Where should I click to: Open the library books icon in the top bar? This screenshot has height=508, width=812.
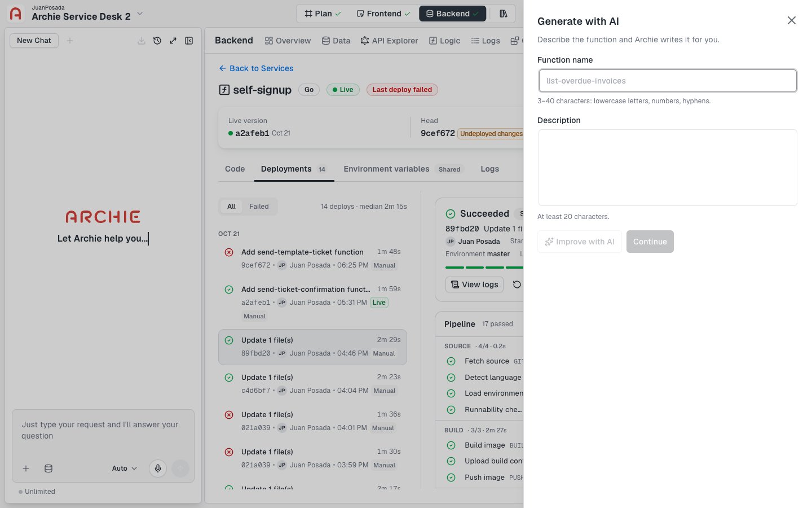tap(504, 14)
